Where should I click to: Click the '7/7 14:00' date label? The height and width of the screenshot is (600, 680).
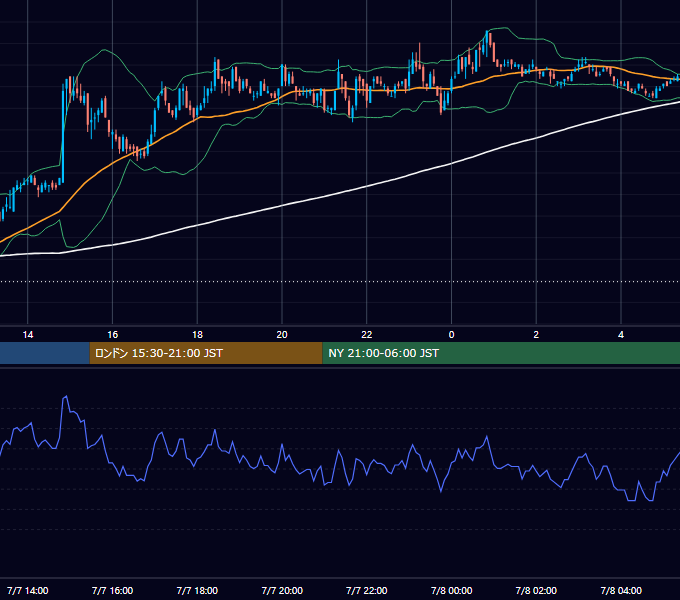pyautogui.click(x=28, y=590)
